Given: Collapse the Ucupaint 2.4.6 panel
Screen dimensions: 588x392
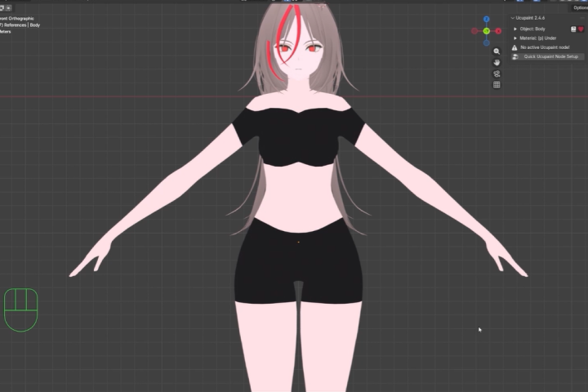Looking at the screenshot, I should [513, 18].
